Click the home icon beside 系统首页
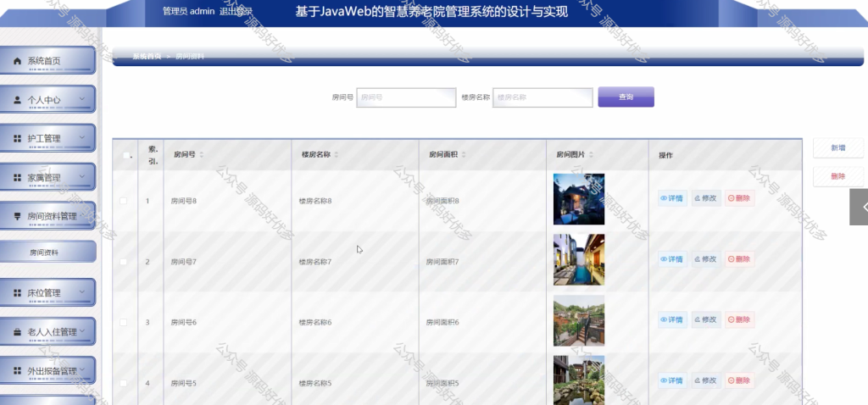 click(x=17, y=61)
